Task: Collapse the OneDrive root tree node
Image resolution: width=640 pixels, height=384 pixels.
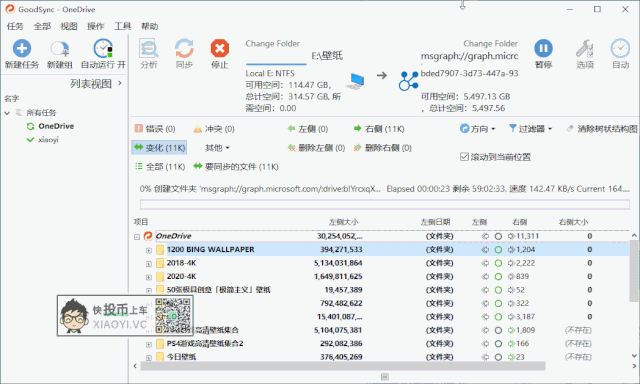Action: click(137, 237)
